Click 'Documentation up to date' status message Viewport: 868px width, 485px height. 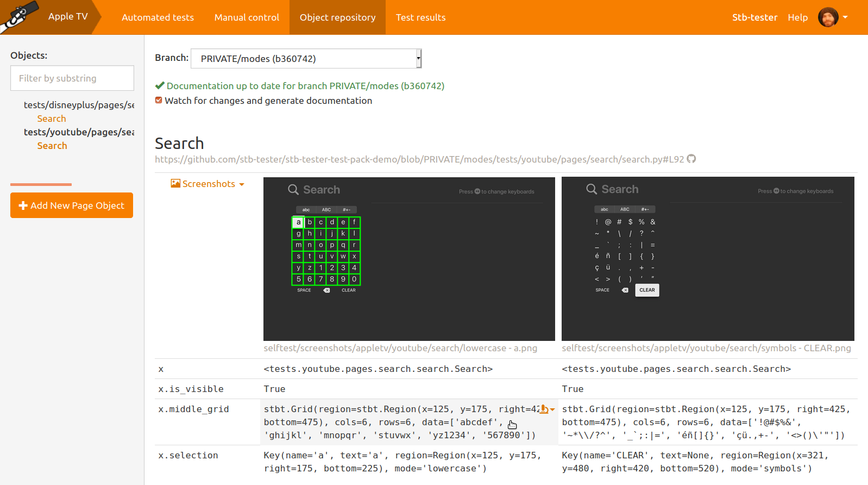point(305,86)
